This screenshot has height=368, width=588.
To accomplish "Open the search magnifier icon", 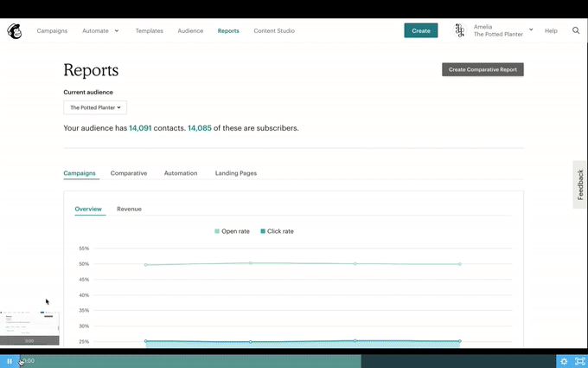I will pos(576,30).
